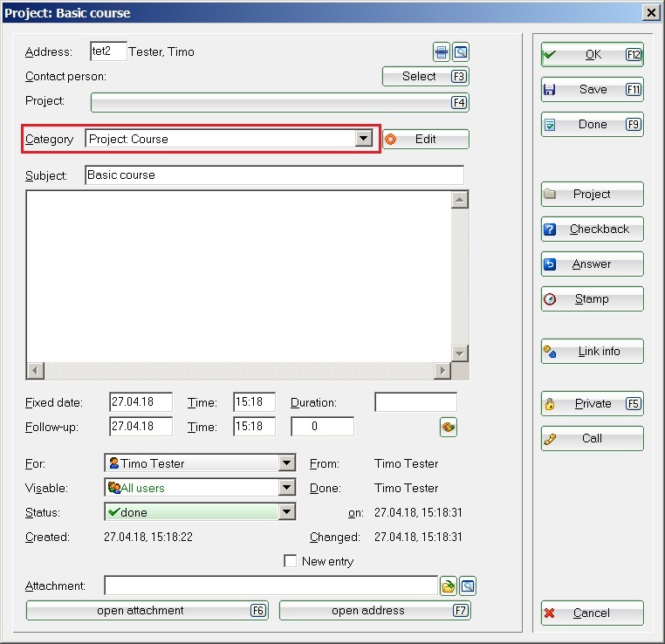665x644 pixels.
Task: Click the address search magnifier icon
Action: [x=461, y=52]
